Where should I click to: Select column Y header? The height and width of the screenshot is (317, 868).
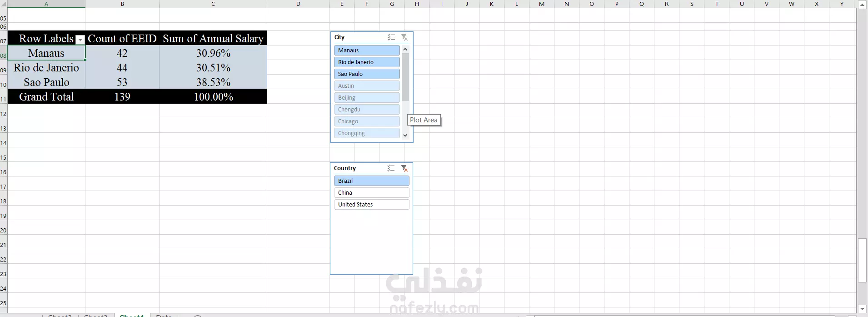[x=842, y=4]
